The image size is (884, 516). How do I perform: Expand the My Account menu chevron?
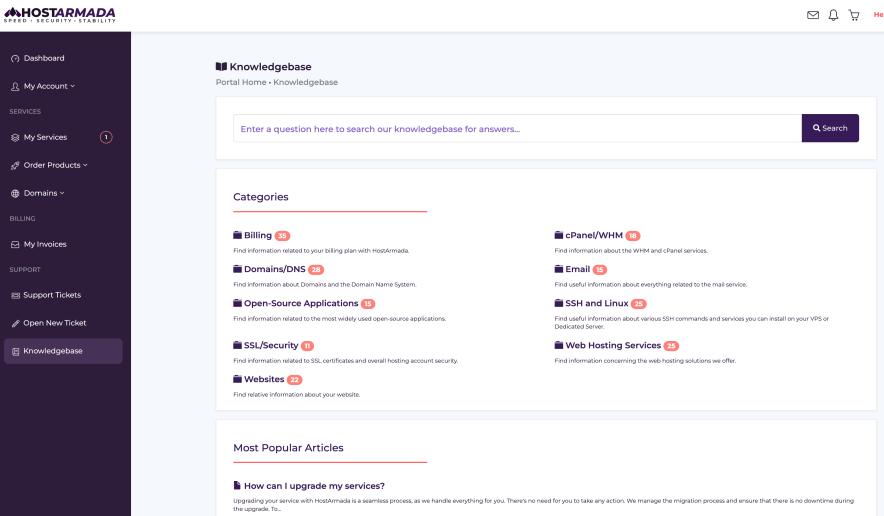pos(73,86)
